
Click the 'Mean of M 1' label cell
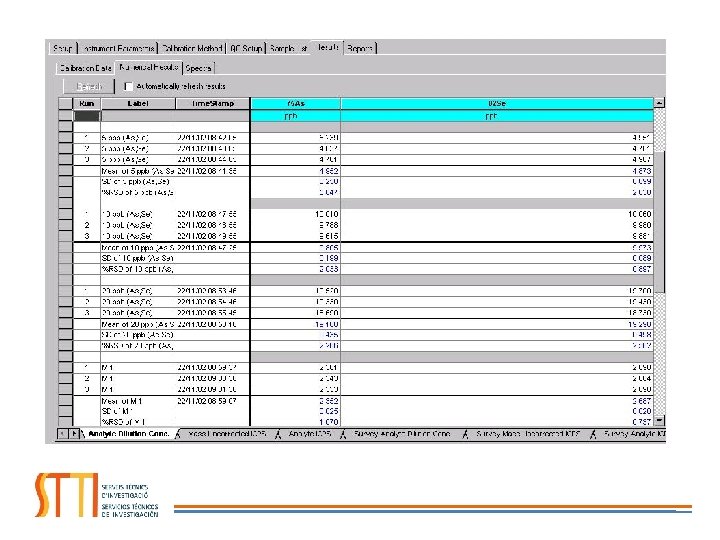[x=138, y=401]
